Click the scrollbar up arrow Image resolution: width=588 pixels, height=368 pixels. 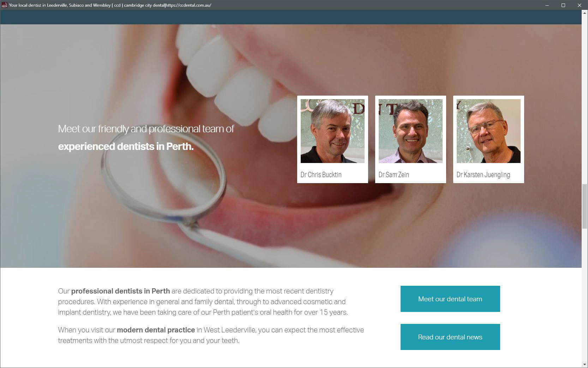[x=585, y=13]
